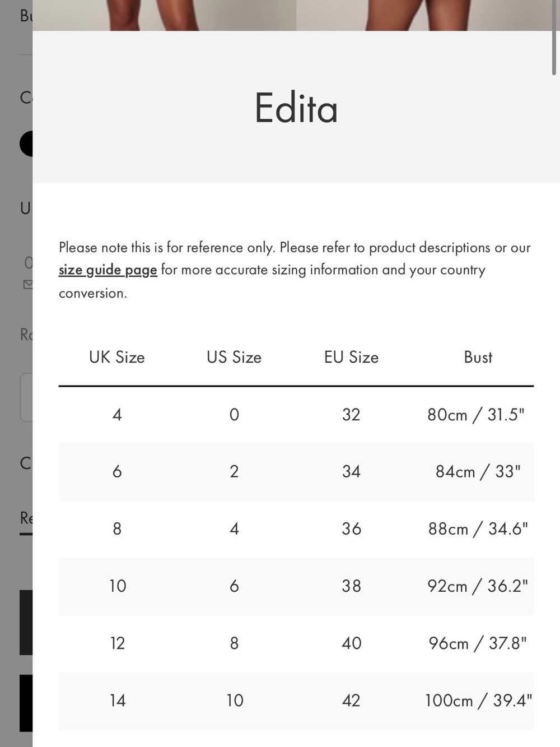The height and width of the screenshot is (747, 560).
Task: Select the US size 10 cell
Action: 235,700
